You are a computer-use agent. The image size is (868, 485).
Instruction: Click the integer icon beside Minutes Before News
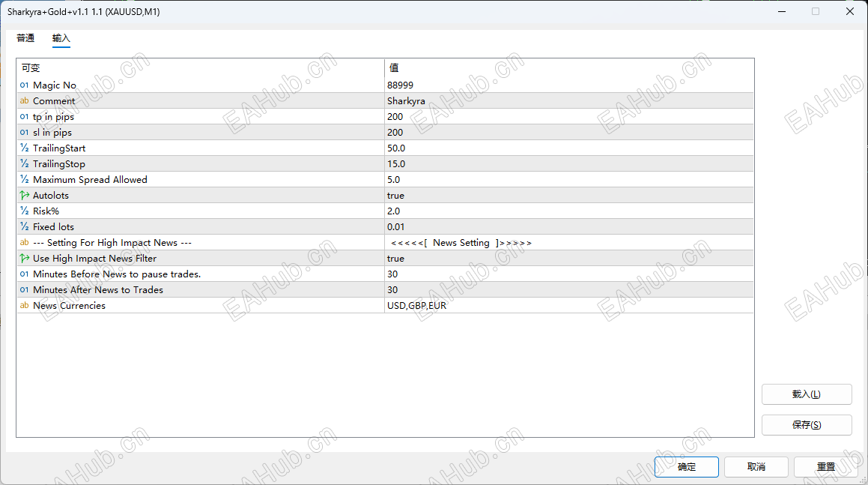click(x=25, y=274)
